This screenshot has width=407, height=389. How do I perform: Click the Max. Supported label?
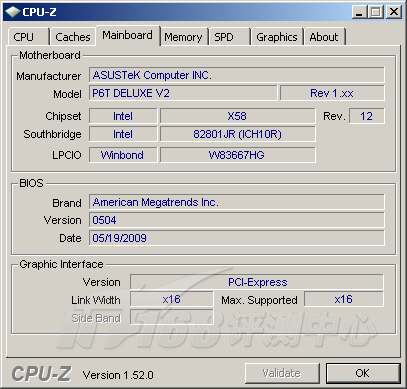pyautogui.click(x=259, y=300)
